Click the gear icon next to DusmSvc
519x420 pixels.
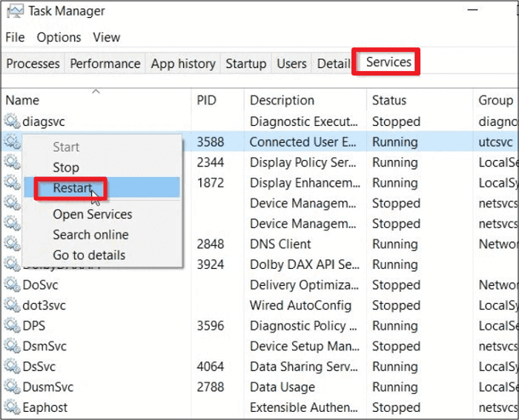click(12, 387)
